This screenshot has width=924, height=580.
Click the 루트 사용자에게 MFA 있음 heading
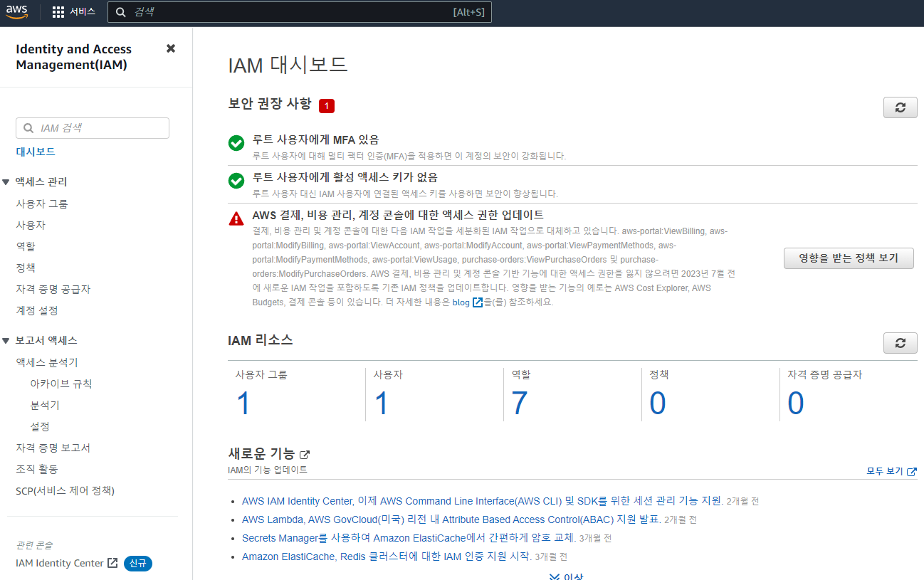316,139
